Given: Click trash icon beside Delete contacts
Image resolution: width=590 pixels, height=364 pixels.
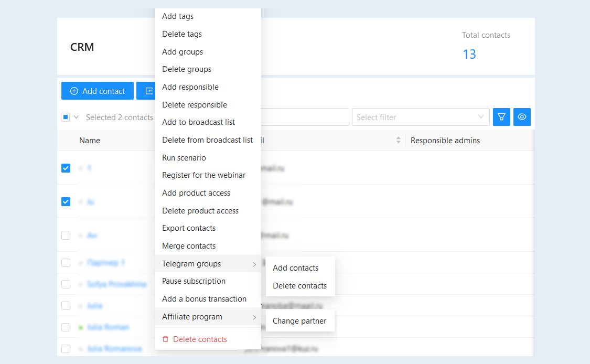Looking at the screenshot, I should 165,339.
